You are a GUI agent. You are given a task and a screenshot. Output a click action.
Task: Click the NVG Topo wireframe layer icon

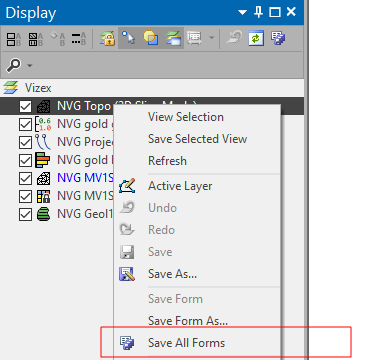43,106
